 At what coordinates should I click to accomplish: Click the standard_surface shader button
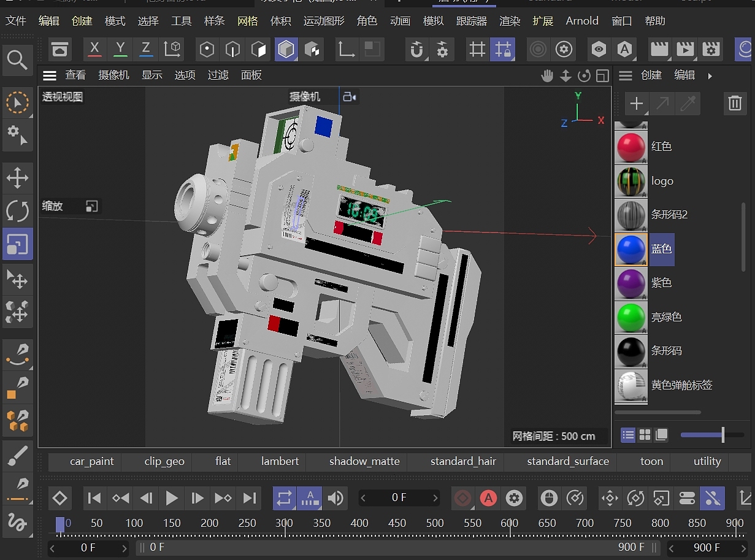pos(568,461)
